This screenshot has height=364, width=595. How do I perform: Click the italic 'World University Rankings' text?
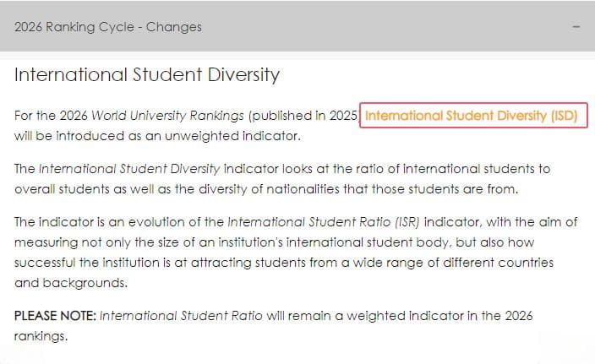tap(167, 115)
